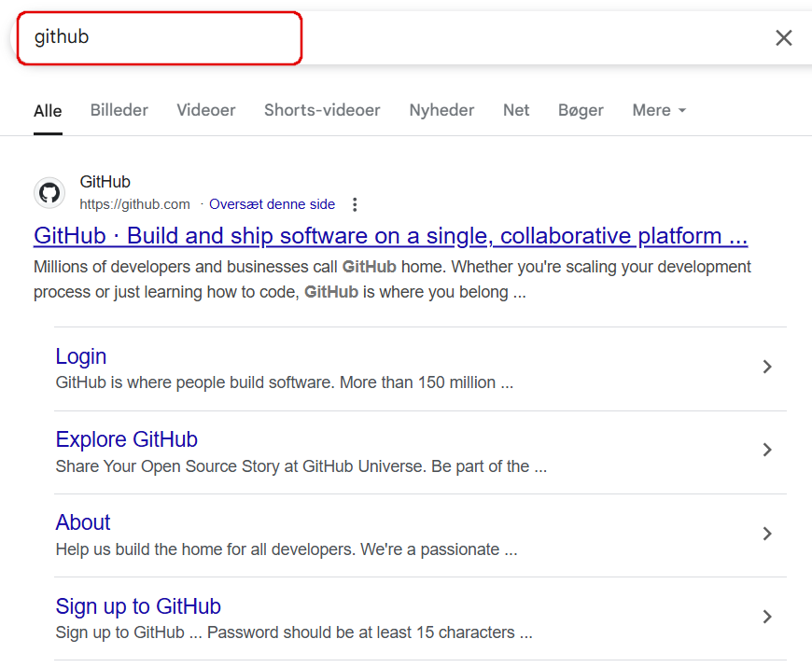Expand the Mere dropdown
812x667 pixels.
click(x=659, y=110)
